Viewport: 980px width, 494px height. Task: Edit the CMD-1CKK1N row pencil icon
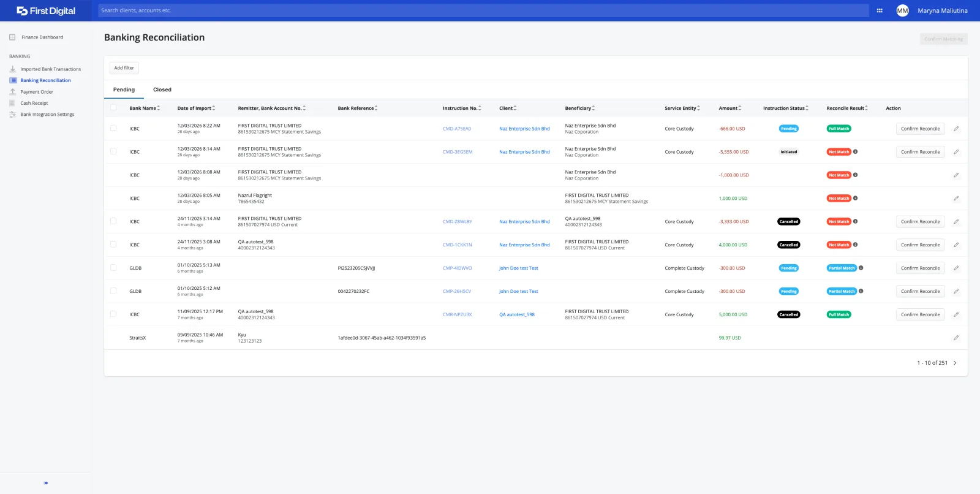click(956, 245)
